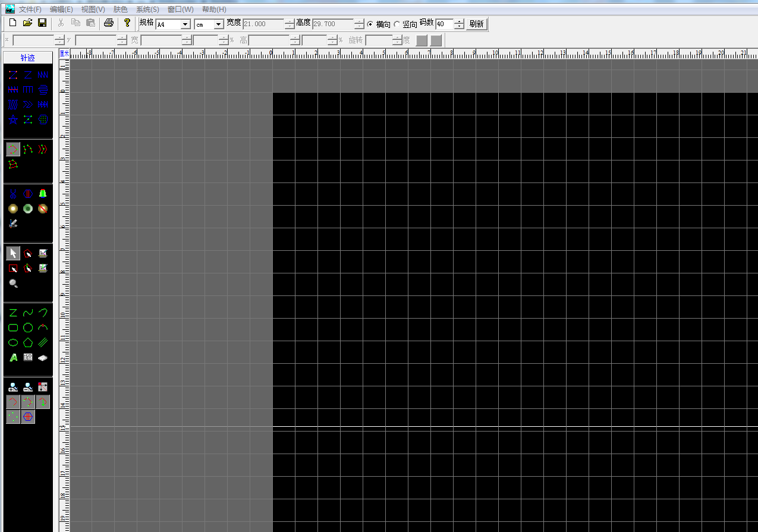Open the 系统(S) menu
This screenshot has height=532, width=758.
147,10
